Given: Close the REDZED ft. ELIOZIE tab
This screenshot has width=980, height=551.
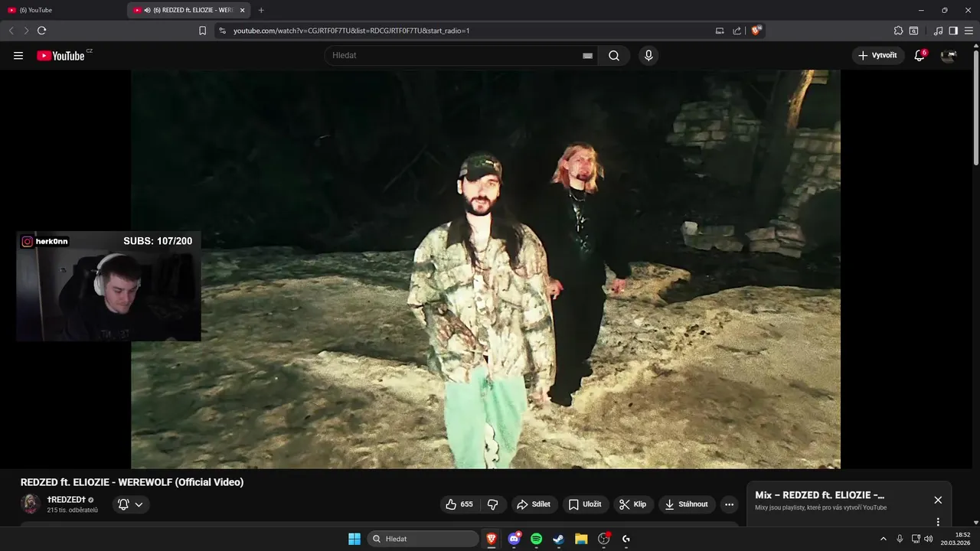Looking at the screenshot, I should tap(242, 10).
